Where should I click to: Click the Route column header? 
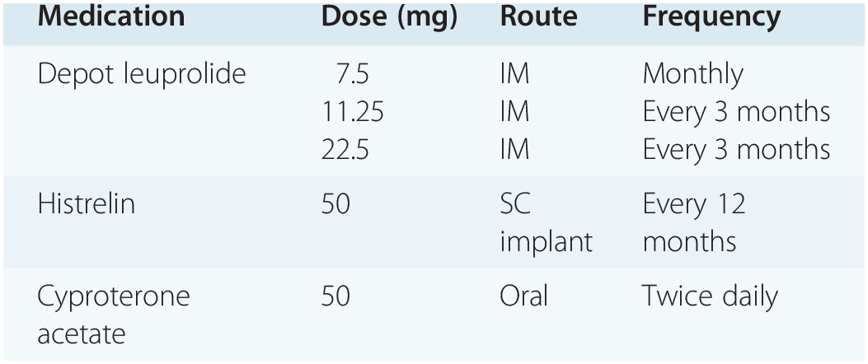click(540, 17)
